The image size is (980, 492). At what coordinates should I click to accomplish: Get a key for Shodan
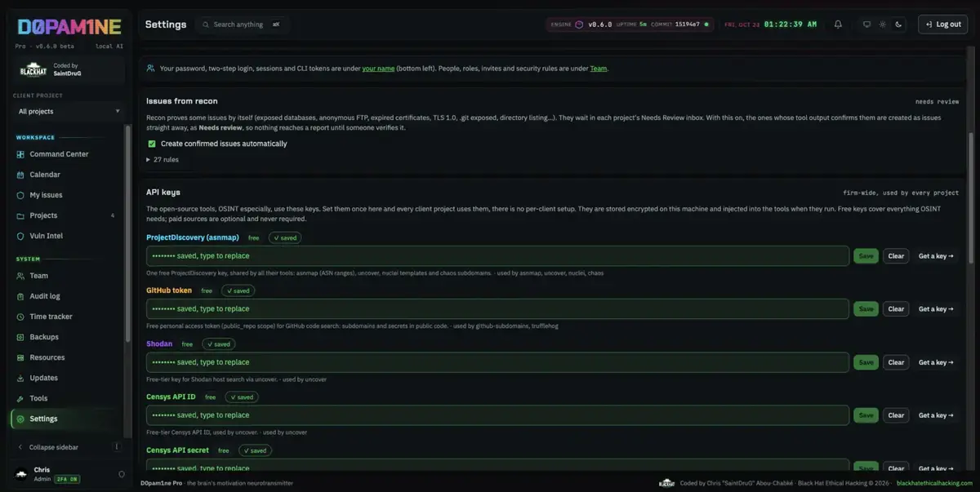936,362
